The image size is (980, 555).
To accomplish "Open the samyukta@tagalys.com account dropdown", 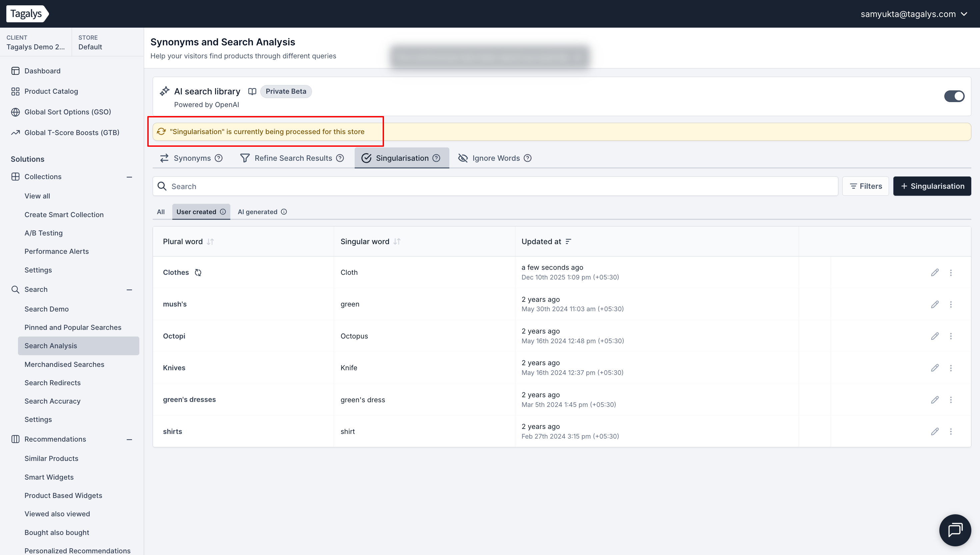I will (x=914, y=14).
